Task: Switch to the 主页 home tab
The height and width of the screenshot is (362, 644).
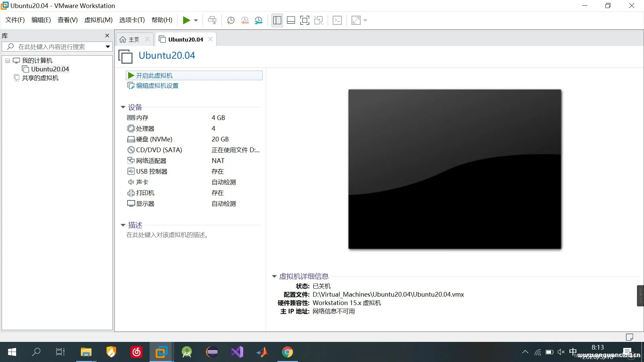Action: tap(133, 39)
